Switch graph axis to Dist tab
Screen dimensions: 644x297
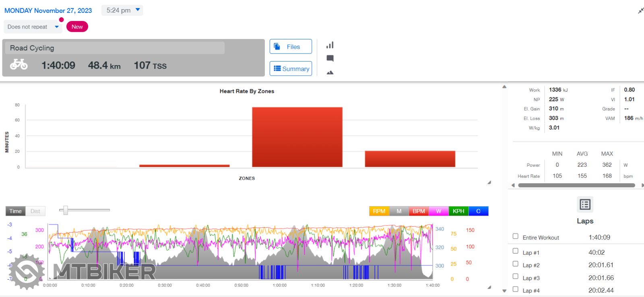coord(35,211)
